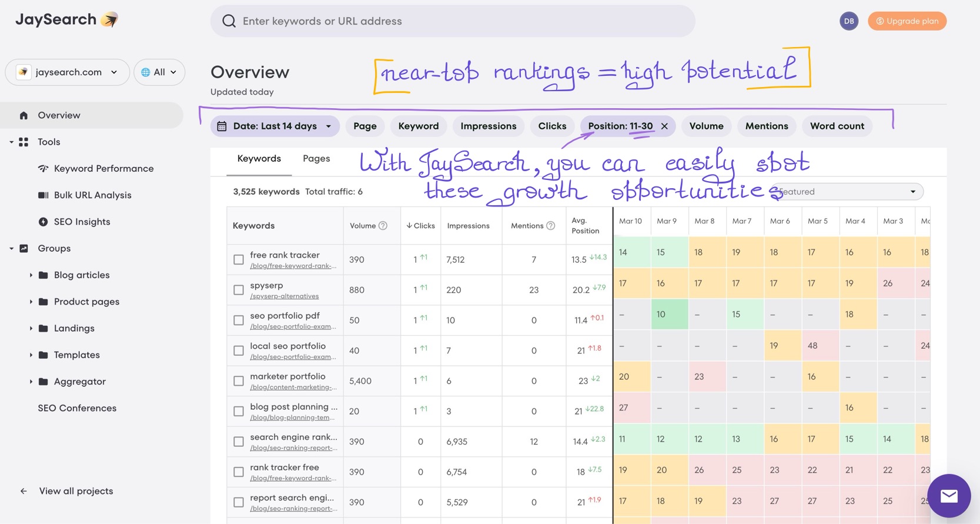Click the Landings folder icon
The height and width of the screenshot is (524, 980).
43,328
